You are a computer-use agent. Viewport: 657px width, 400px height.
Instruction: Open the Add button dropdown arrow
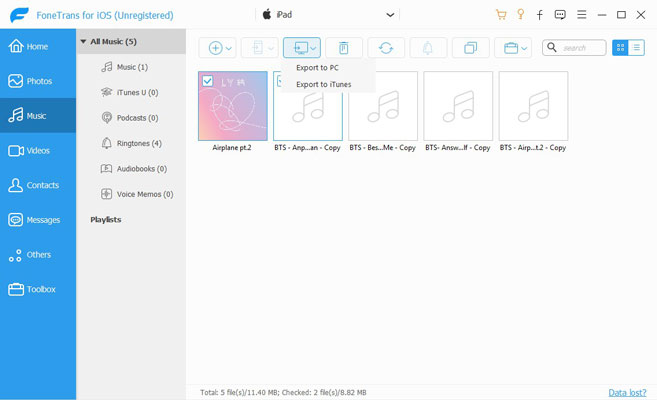(229, 48)
